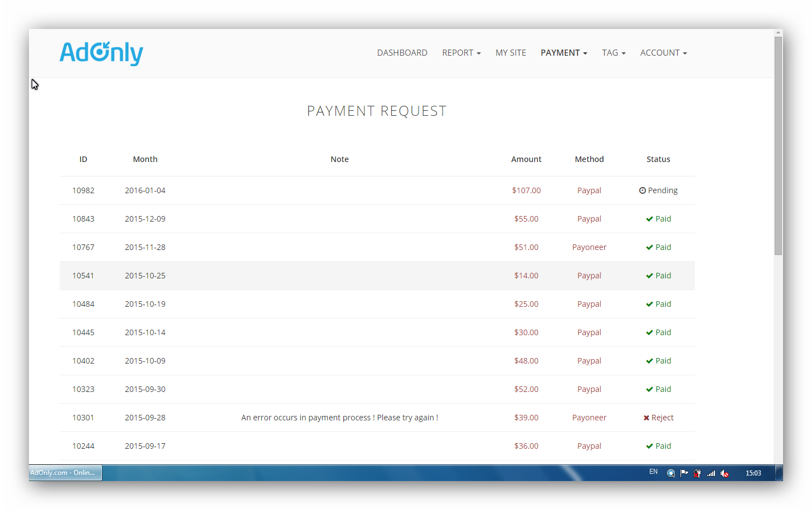Click the green Paid checkmark for request 10843

[649, 219]
